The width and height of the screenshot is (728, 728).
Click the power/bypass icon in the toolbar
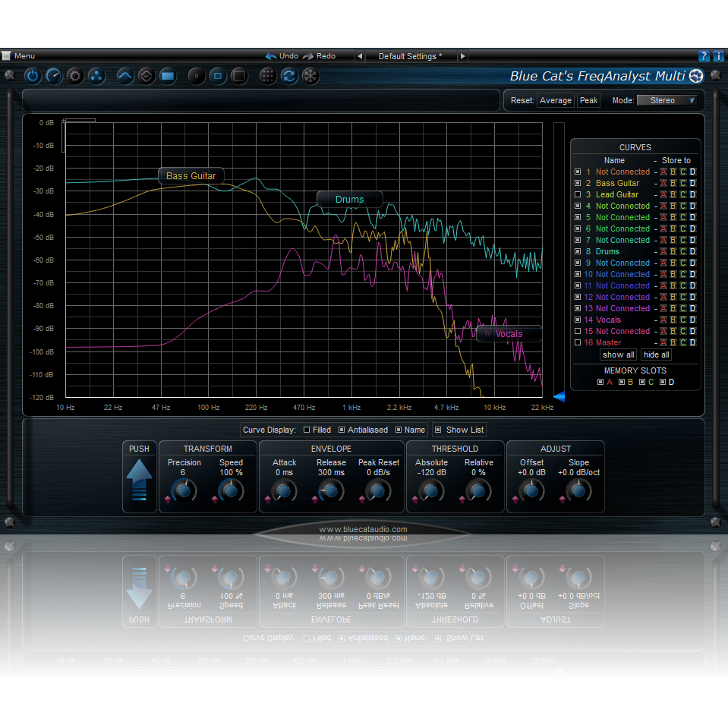pyautogui.click(x=32, y=76)
